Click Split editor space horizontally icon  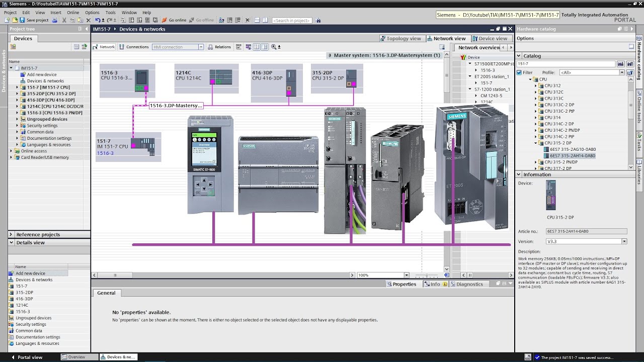click(257, 20)
